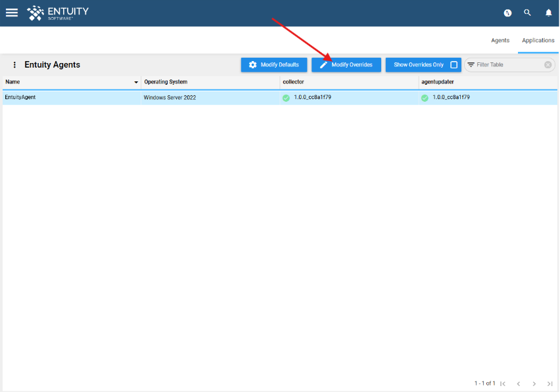560x392 pixels.
Task: Click the Entuity Agents heading
Action: pos(52,64)
